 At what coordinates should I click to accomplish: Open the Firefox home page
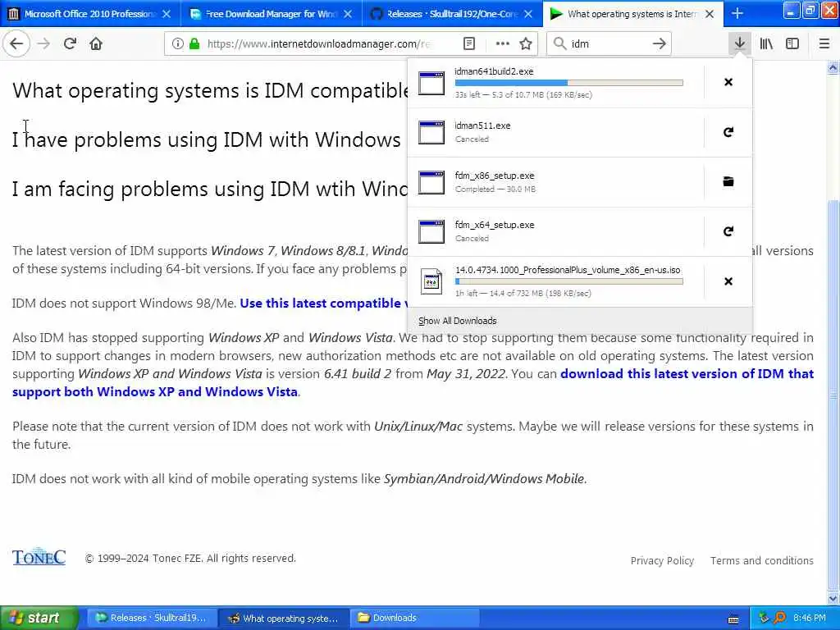(96, 44)
